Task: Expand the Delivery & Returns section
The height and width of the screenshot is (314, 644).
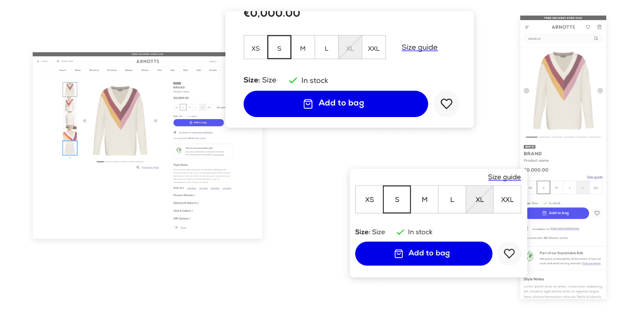Action: pyautogui.click(x=186, y=202)
